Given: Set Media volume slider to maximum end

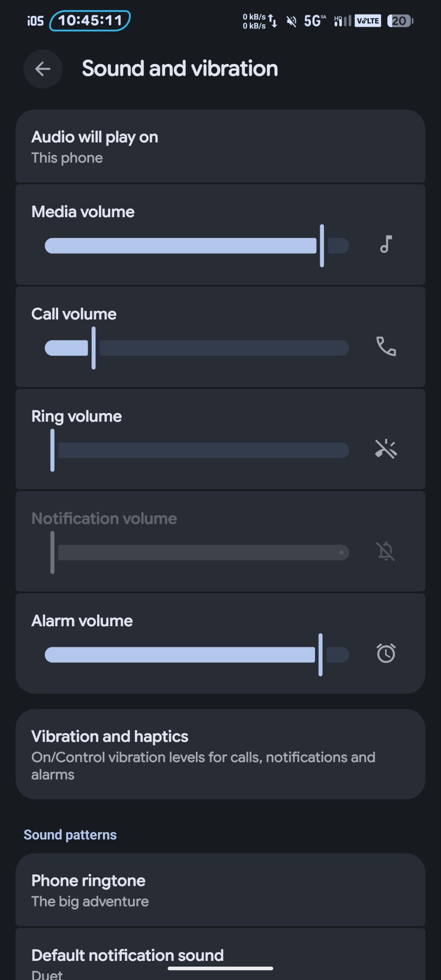Looking at the screenshot, I should (346, 246).
